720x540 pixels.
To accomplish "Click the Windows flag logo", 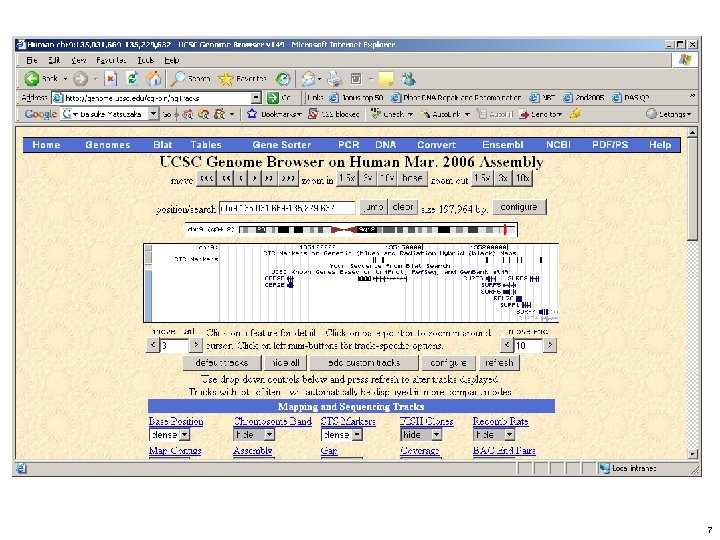I will coord(685,60).
